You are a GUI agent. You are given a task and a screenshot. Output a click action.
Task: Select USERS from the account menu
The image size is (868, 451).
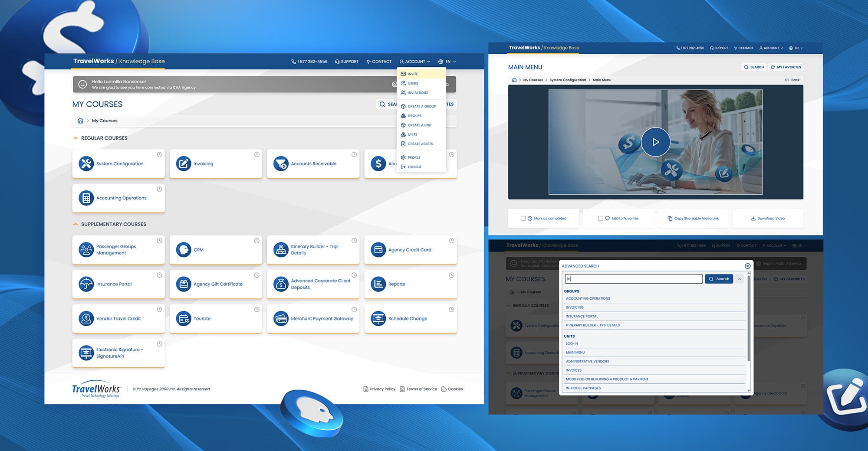(421, 83)
